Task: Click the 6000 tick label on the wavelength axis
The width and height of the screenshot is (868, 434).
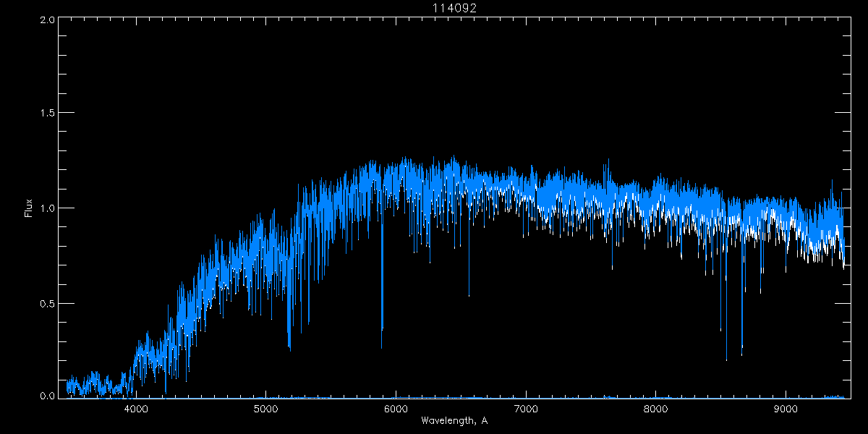Action: click(x=396, y=409)
